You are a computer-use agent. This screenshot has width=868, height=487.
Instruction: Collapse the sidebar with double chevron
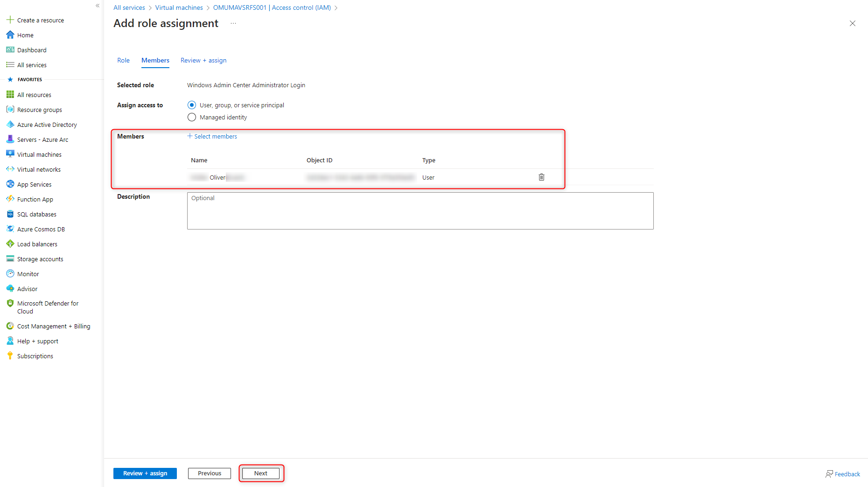pos(98,6)
